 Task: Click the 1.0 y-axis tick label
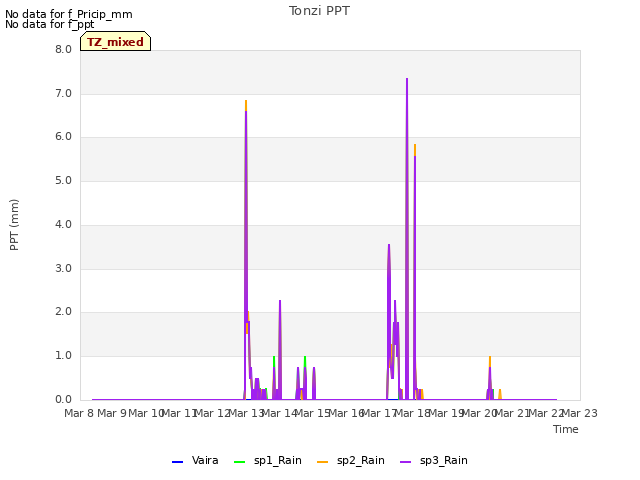click(64, 356)
